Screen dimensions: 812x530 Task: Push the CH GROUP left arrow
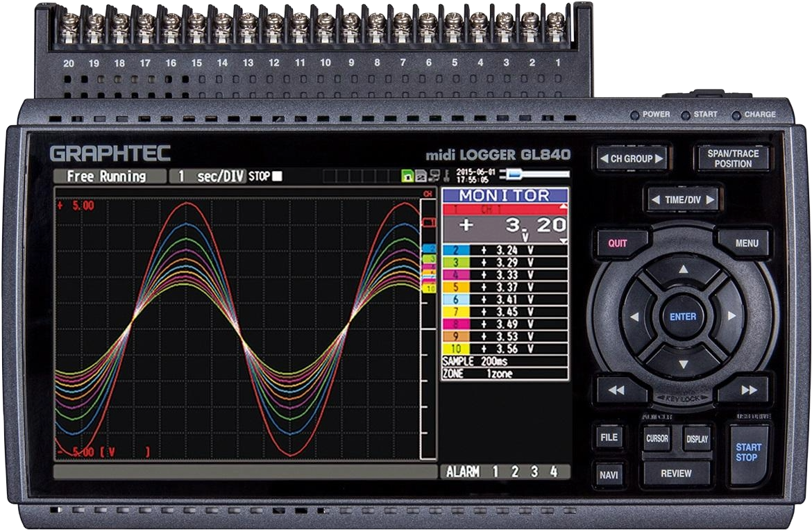[603, 158]
